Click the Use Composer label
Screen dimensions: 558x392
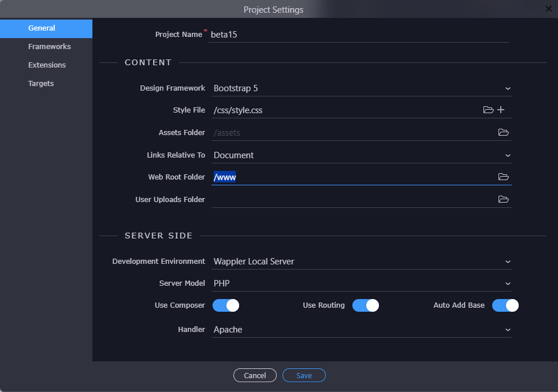click(180, 305)
